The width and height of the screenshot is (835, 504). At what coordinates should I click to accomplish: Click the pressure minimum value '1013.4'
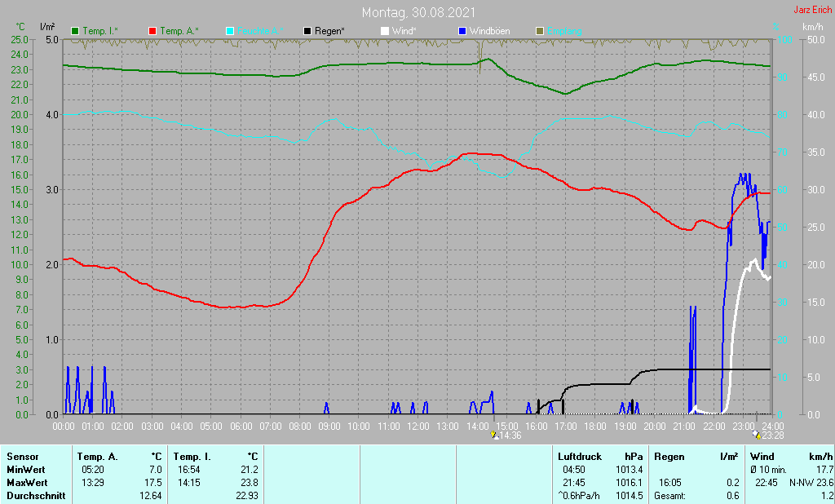(x=630, y=470)
